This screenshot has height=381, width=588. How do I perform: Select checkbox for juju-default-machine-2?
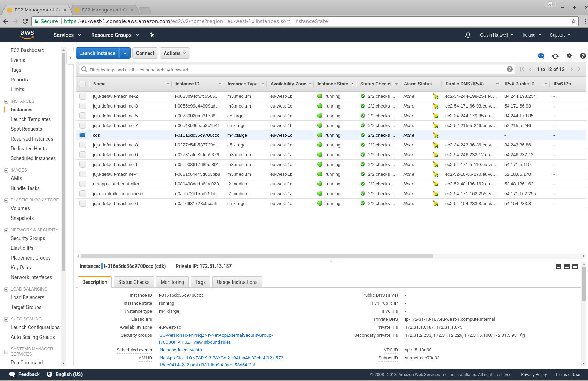click(x=83, y=96)
